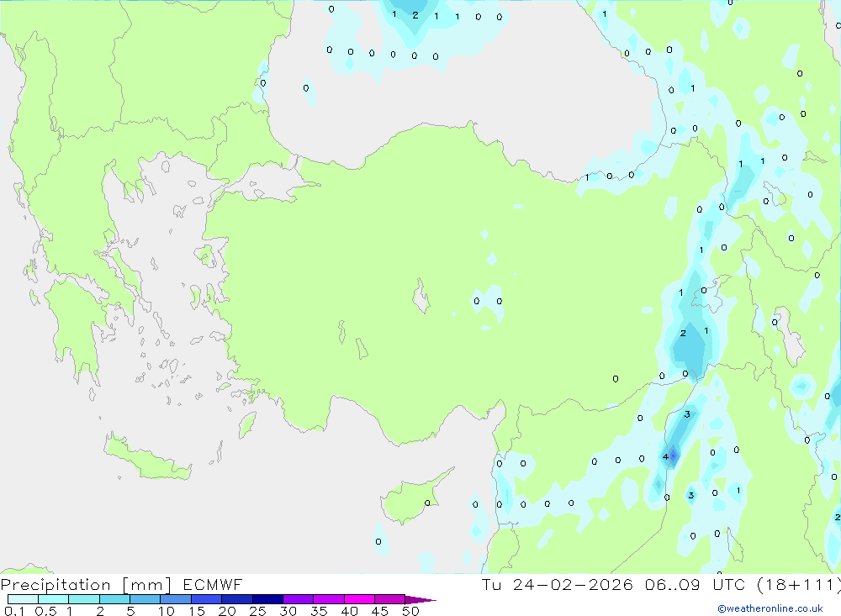Image resolution: width=841 pixels, height=616 pixels.
Task: Pick the 45 to 50 mm legend swatch
Action: coord(390,599)
